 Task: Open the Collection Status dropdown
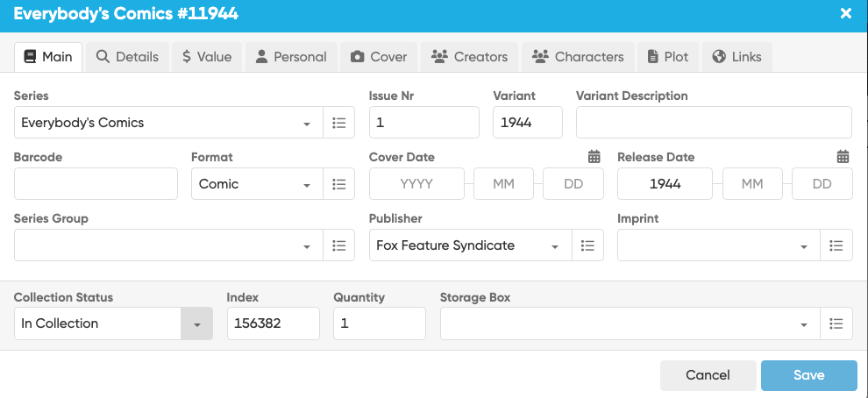[x=196, y=323]
